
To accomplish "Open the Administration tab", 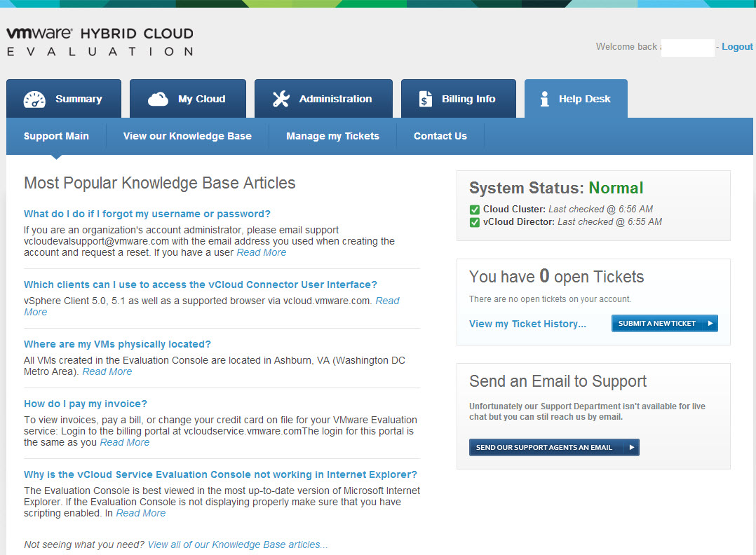I will point(323,98).
